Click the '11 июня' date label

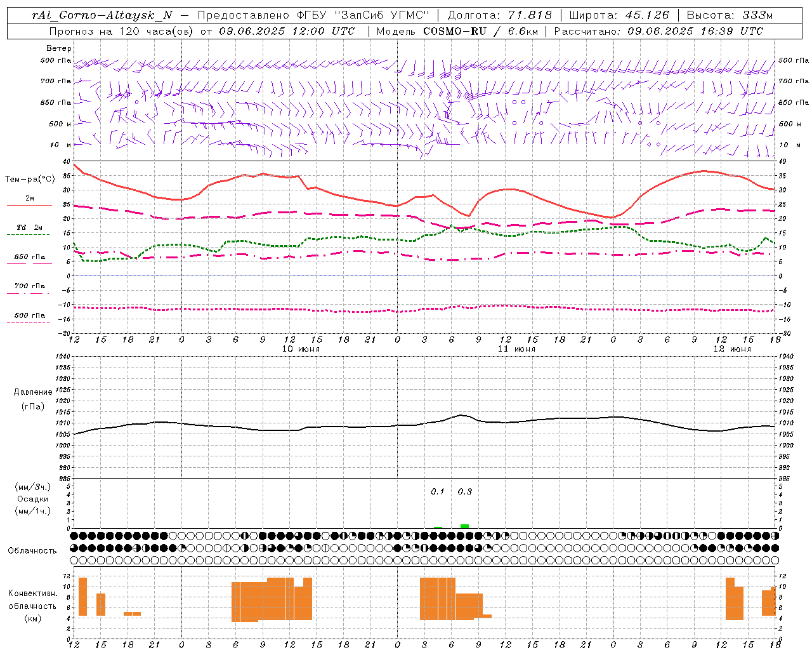coord(516,349)
